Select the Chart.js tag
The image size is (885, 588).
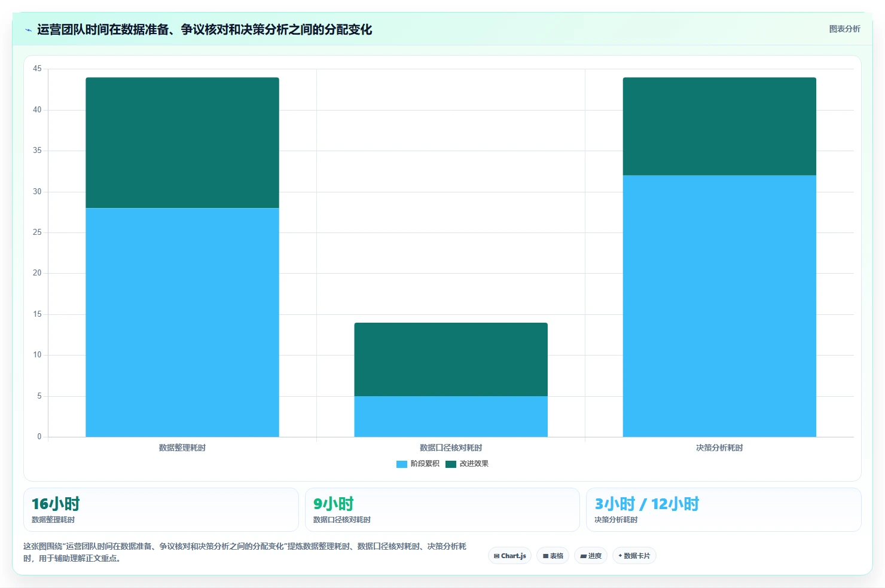pos(510,556)
